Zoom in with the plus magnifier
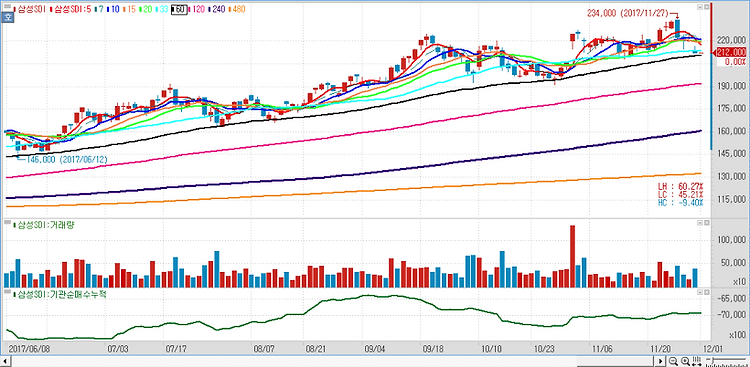Image resolution: width=750 pixels, height=367 pixels. (685, 361)
